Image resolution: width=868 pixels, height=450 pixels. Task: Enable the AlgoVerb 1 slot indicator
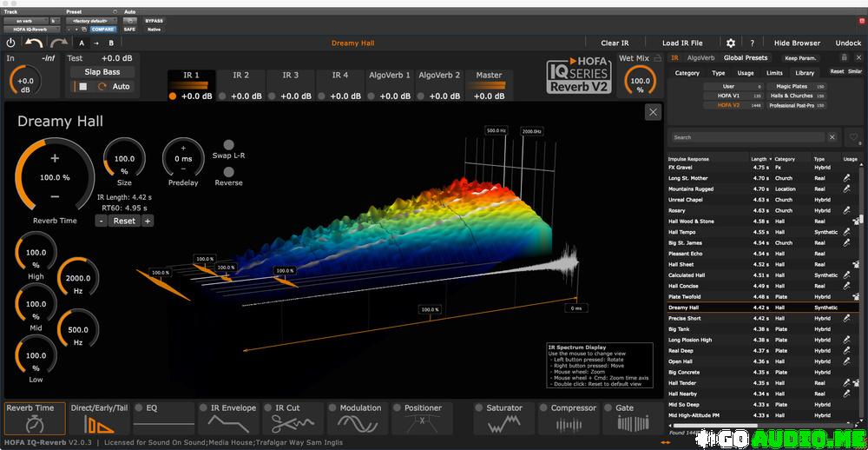point(372,96)
